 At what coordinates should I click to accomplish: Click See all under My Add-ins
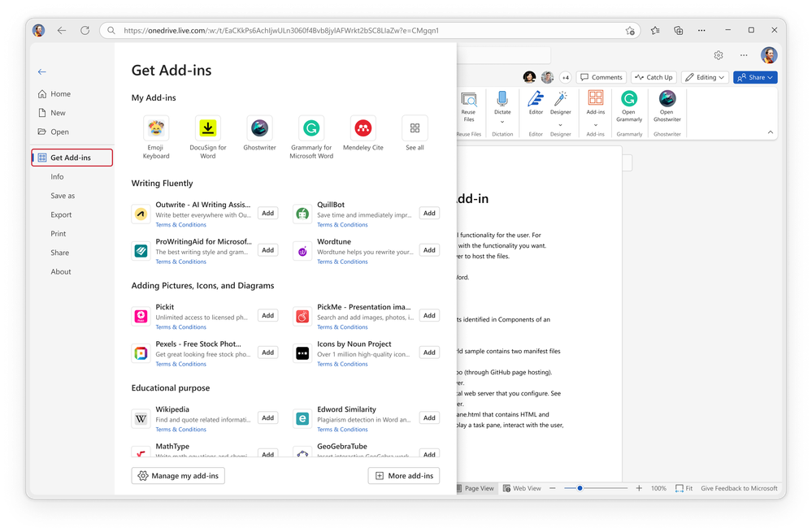click(415, 128)
